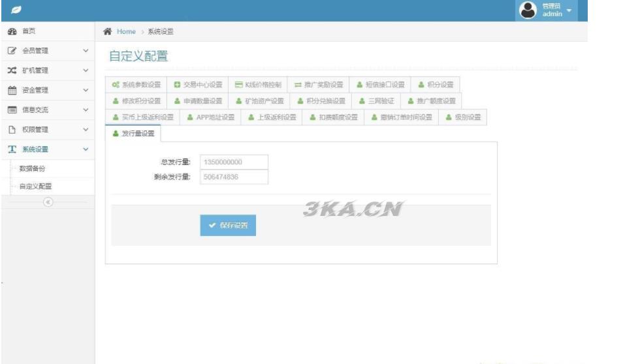623x364 pixels.
Task: Click the active 发行量设置 tab
Action: click(133, 134)
